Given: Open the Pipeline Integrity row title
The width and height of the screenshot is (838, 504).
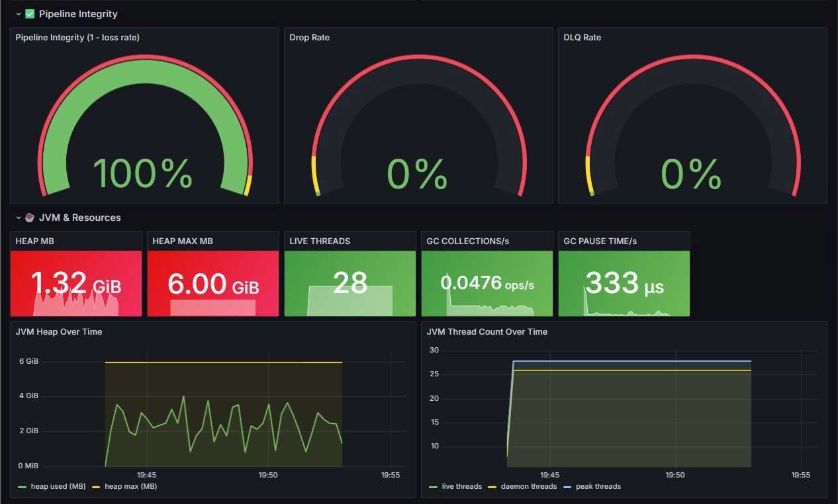Looking at the screenshot, I should pos(78,13).
